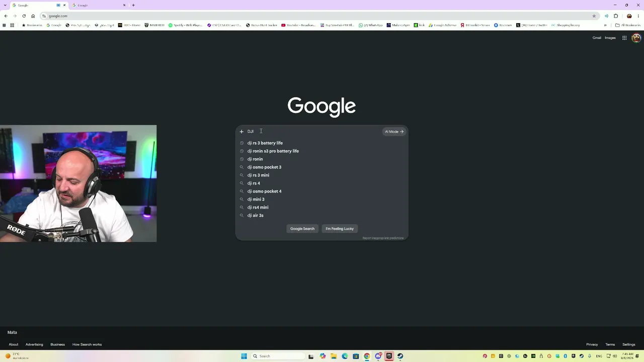Screen dimensions: 644x362
Task: Open the Copilot icon in the taskbar
Action: click(x=323, y=356)
